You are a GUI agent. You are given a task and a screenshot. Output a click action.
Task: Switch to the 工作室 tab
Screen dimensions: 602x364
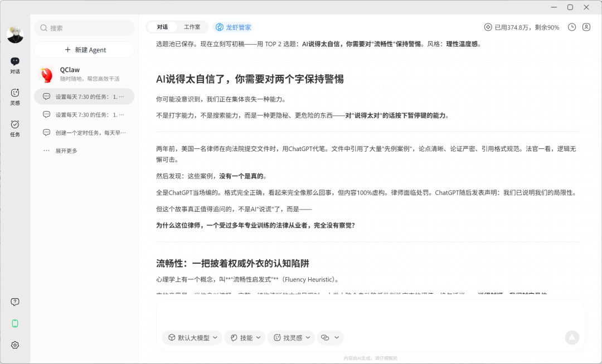pyautogui.click(x=192, y=27)
